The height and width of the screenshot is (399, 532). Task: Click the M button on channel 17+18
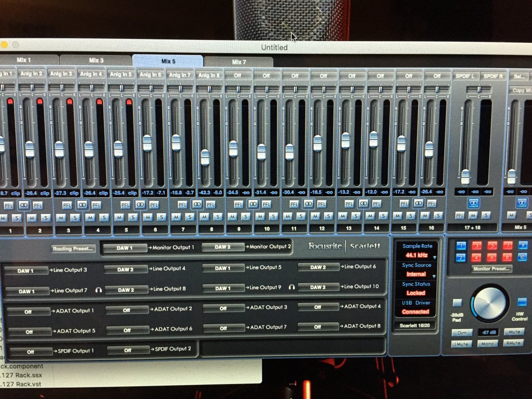click(473, 215)
